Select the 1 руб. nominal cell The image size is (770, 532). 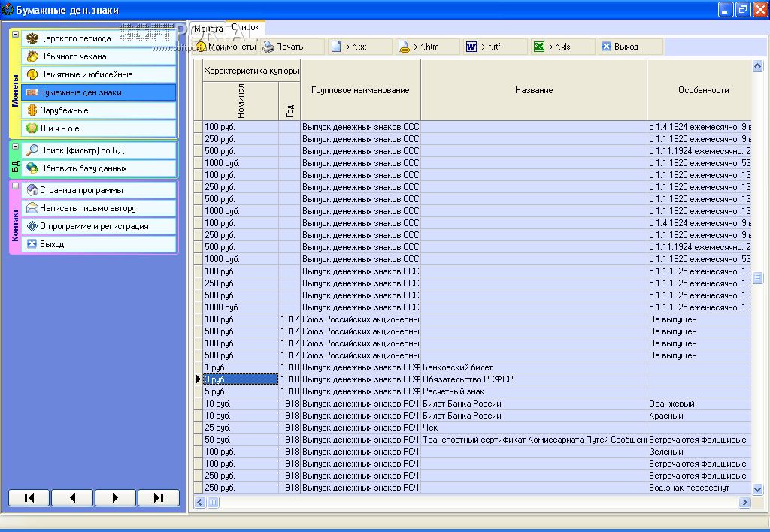(241, 367)
